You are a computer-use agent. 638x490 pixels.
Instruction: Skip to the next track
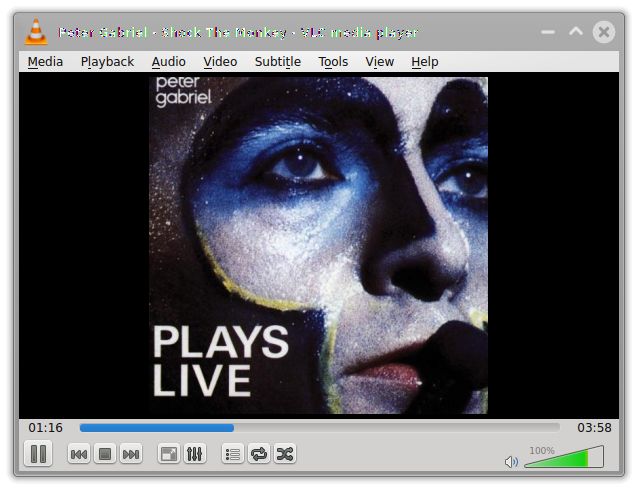pos(131,454)
